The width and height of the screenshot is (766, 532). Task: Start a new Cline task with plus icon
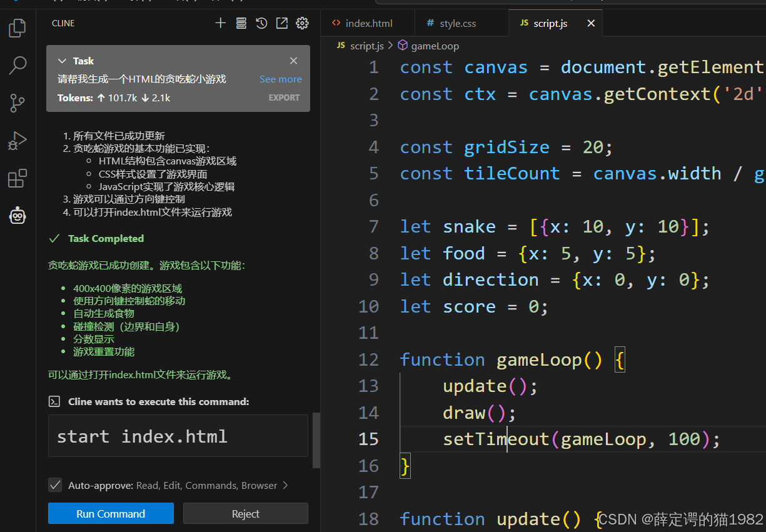click(x=220, y=23)
